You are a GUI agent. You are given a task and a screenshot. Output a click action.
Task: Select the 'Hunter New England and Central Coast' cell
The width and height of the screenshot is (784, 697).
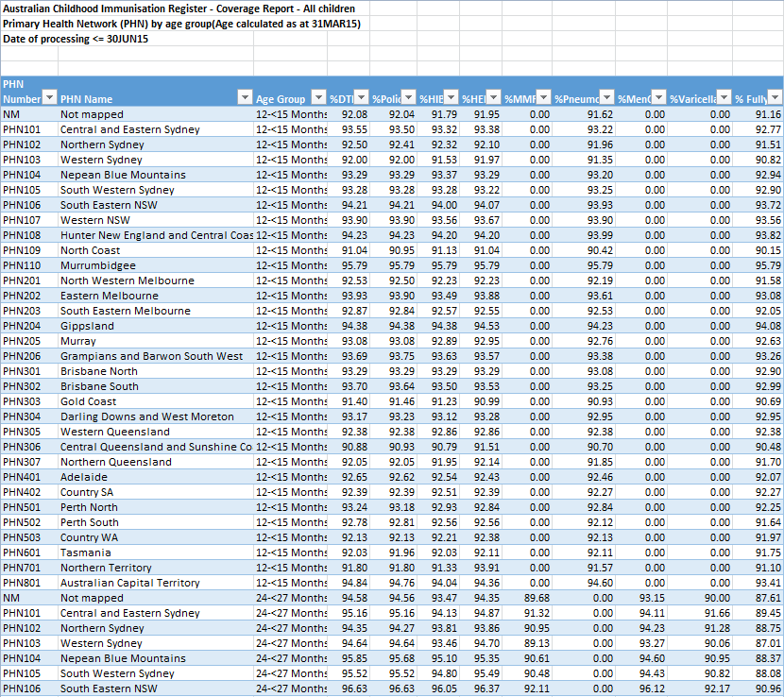(x=156, y=235)
